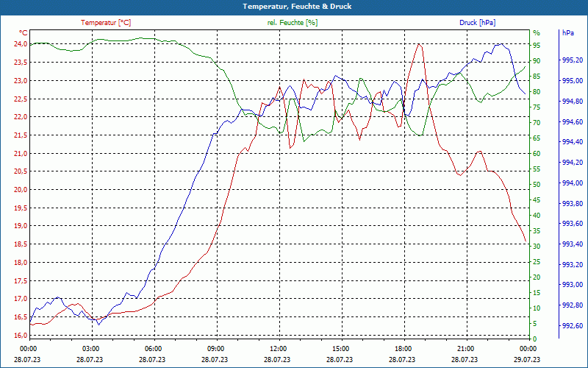Image resolution: width=588 pixels, height=368 pixels.
Task: Click '18,5' on the temperature axis
Action: click(21, 244)
